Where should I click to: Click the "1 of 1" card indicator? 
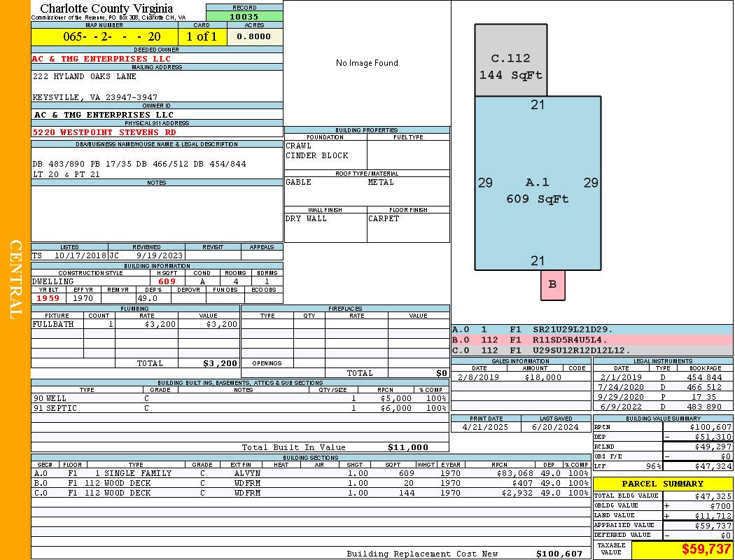pos(202,36)
